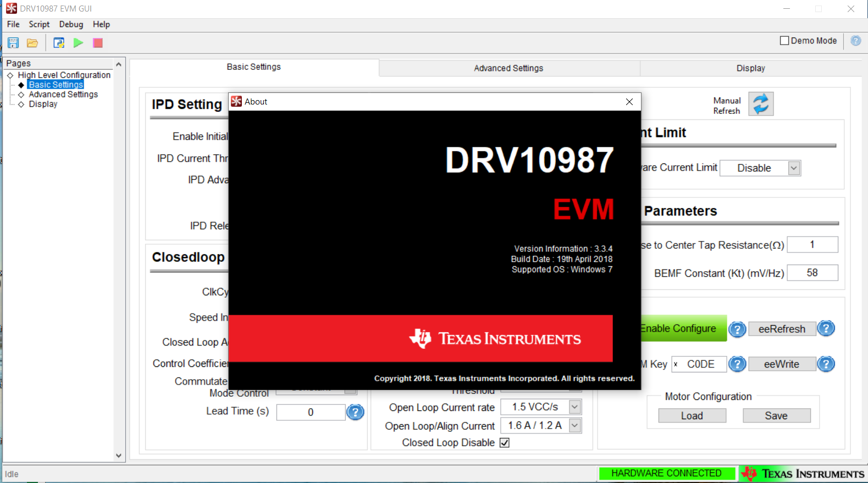Collapse the High Level Configuration tree node
Viewport: 868px width, 483px height.
(10, 75)
